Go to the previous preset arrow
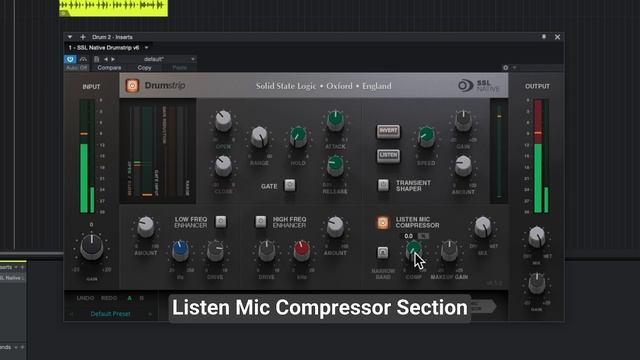 (x=106, y=59)
